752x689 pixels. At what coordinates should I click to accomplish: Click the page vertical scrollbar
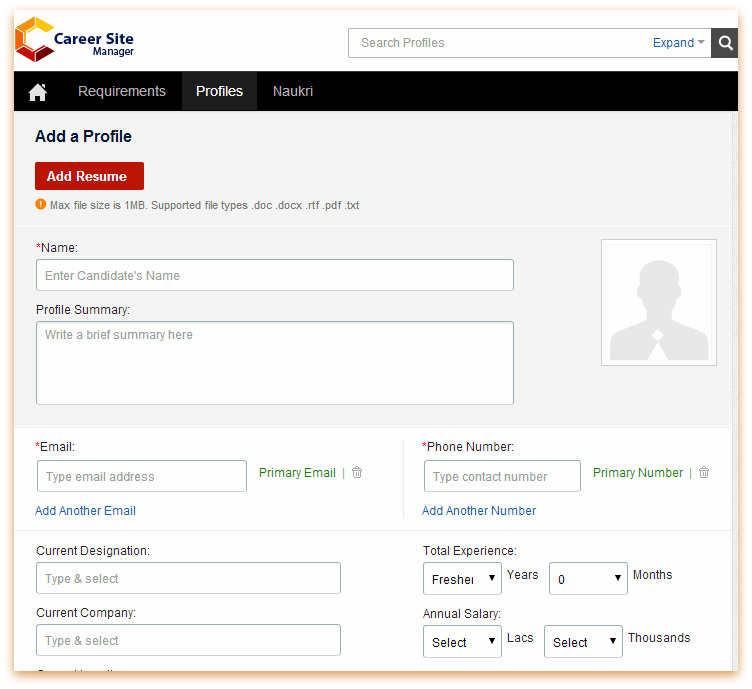click(x=735, y=391)
